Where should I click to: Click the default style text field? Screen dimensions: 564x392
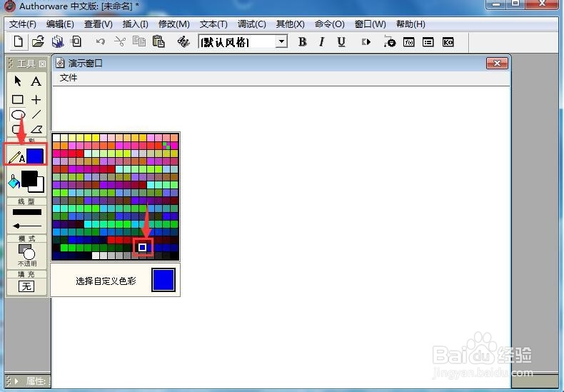(238, 41)
